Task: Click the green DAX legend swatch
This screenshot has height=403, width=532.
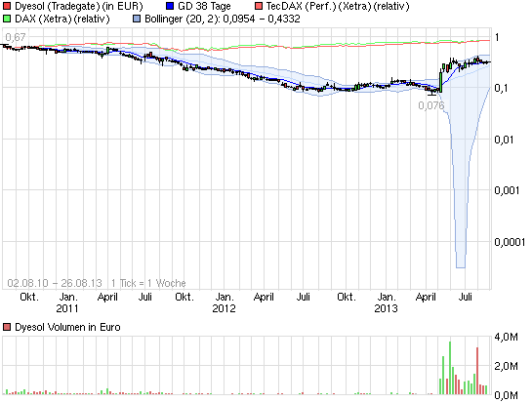Action: tap(7, 19)
